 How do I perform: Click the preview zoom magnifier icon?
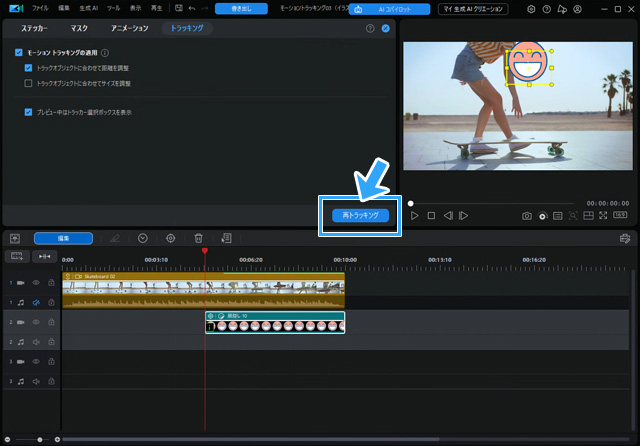(573, 215)
